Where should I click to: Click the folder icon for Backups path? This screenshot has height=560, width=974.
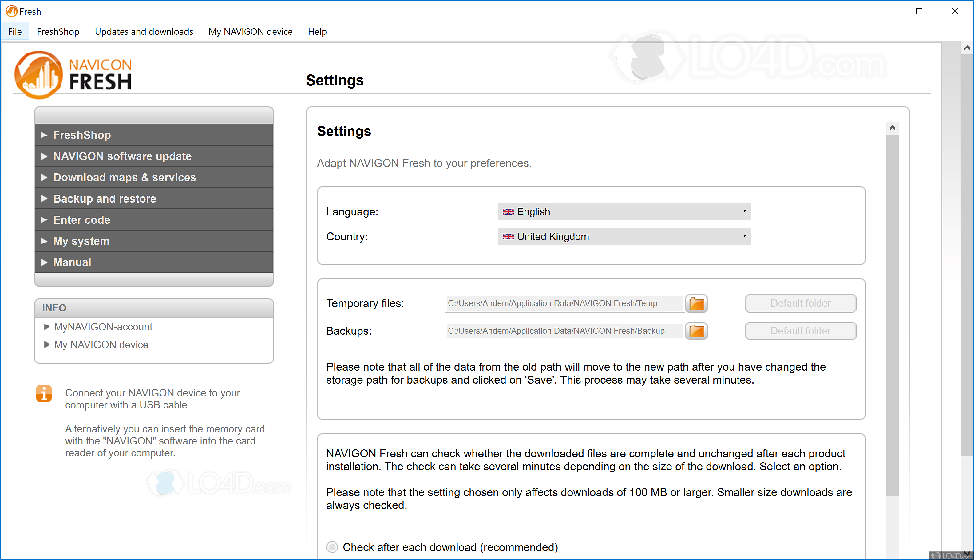(x=696, y=331)
